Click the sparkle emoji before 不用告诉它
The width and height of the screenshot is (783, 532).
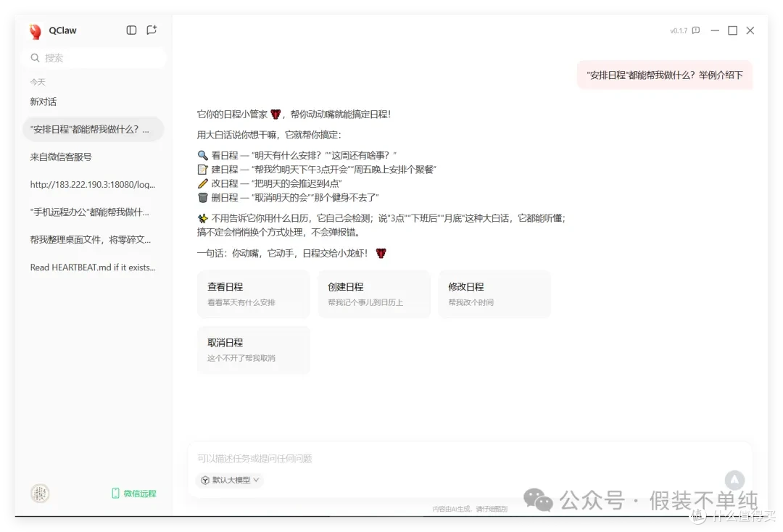coord(202,218)
